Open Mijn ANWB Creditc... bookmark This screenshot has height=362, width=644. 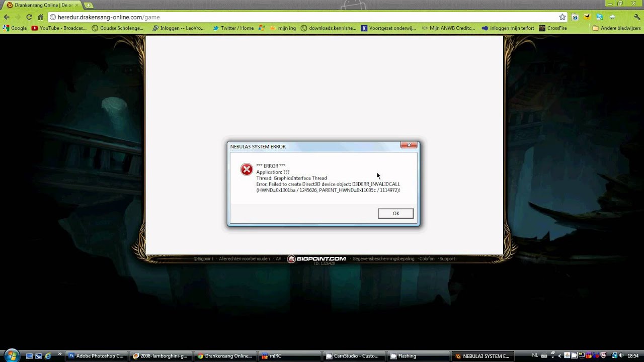point(448,28)
